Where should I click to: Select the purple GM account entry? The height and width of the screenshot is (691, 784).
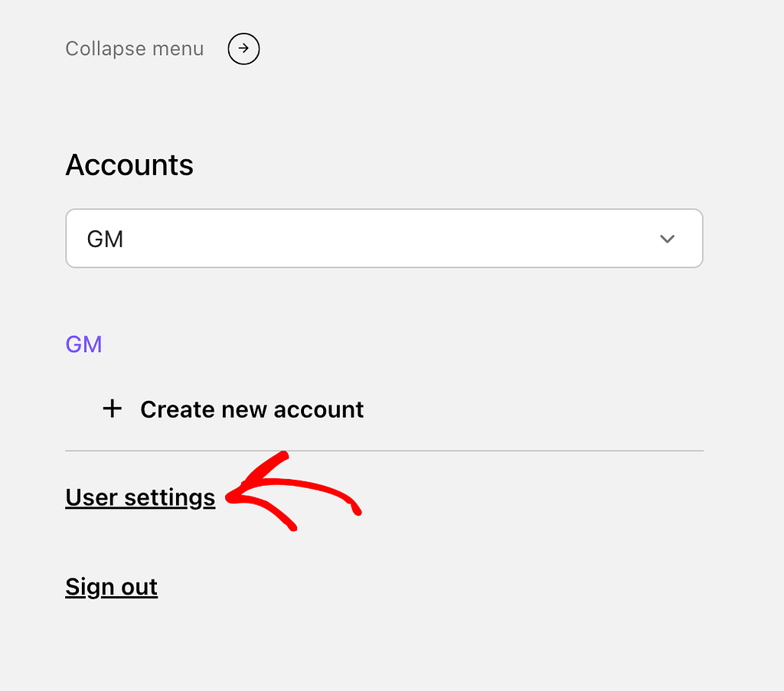(x=83, y=344)
